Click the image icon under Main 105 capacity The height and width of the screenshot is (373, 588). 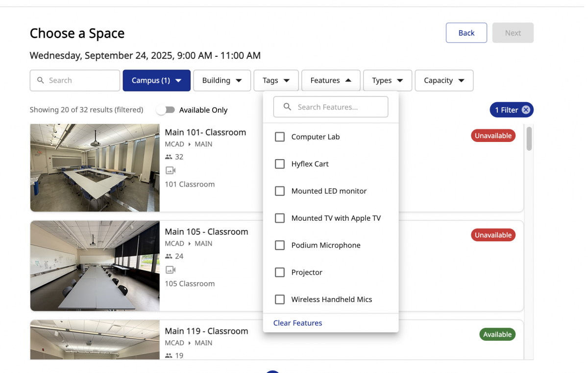[x=171, y=270]
